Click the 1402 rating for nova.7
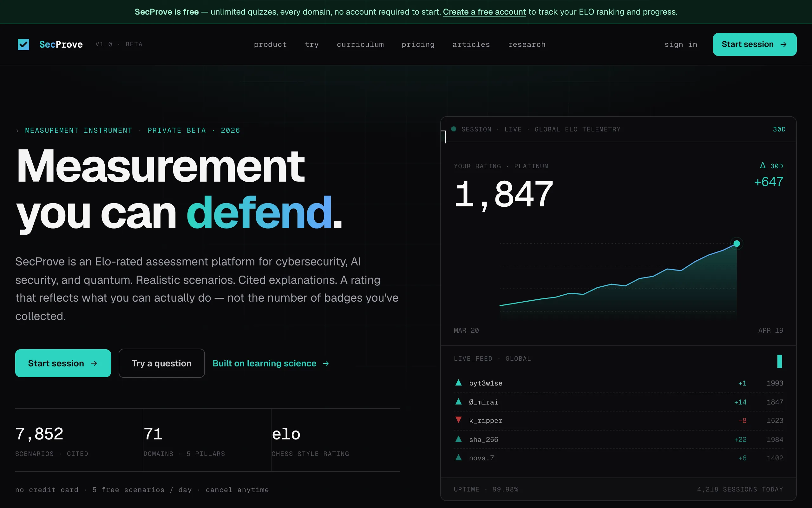The image size is (812, 508). click(x=775, y=458)
